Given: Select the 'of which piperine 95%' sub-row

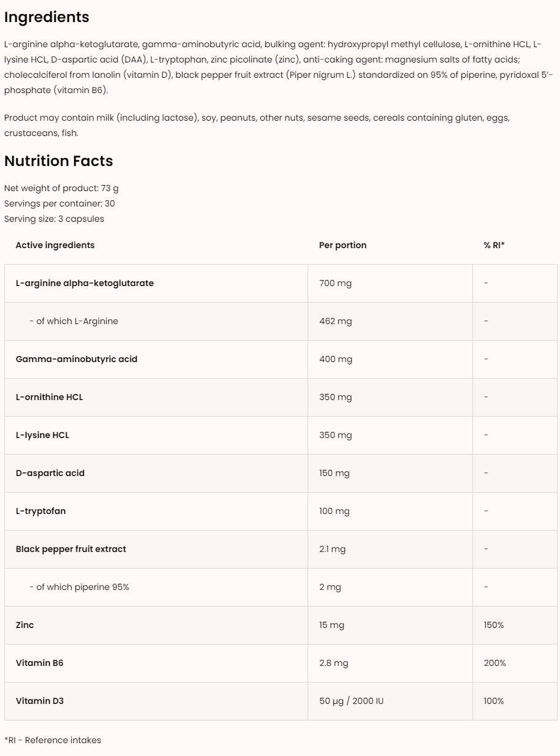Looking at the screenshot, I should point(79,587).
